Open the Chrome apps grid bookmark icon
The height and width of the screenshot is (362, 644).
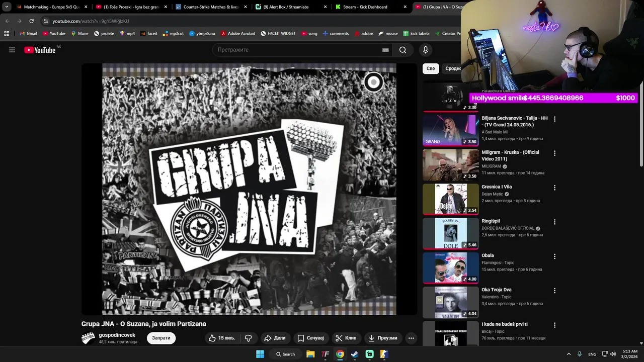(x=7, y=34)
